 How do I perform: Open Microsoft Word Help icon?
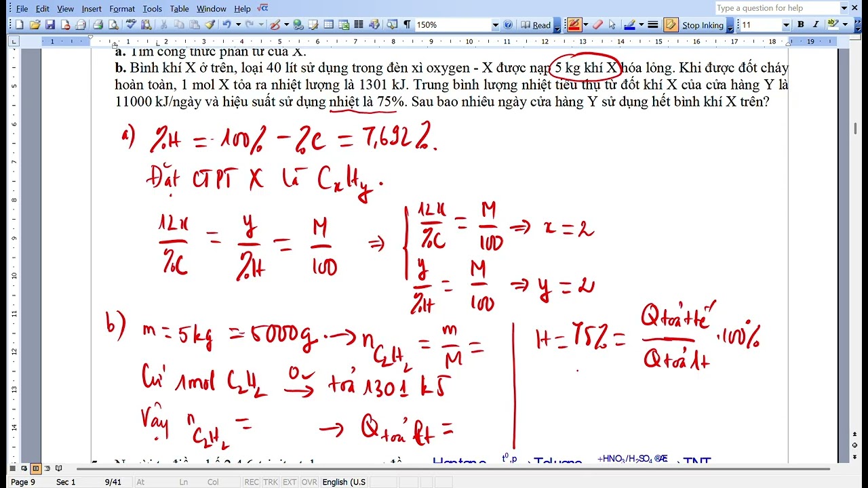click(x=508, y=24)
